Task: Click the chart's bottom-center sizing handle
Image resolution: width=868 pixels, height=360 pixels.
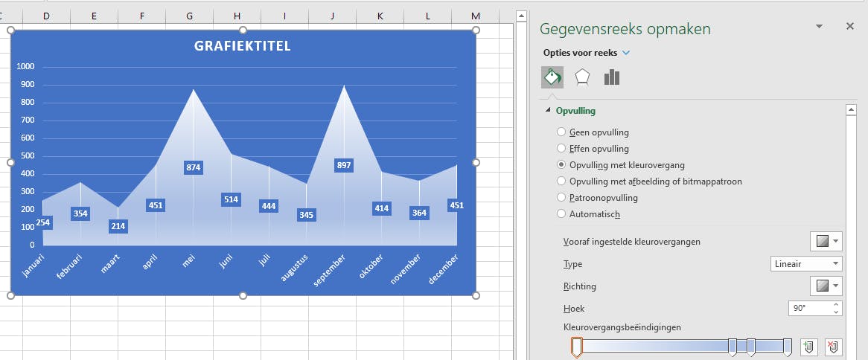Action: [x=243, y=296]
